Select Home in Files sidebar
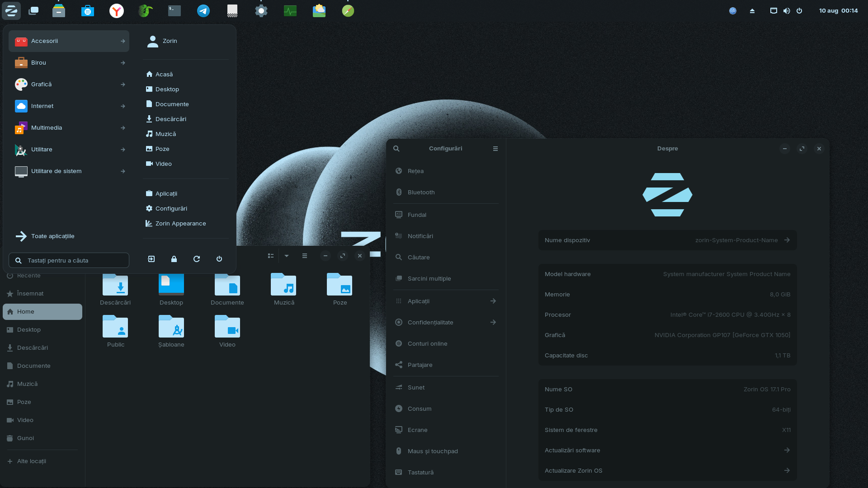 42,312
